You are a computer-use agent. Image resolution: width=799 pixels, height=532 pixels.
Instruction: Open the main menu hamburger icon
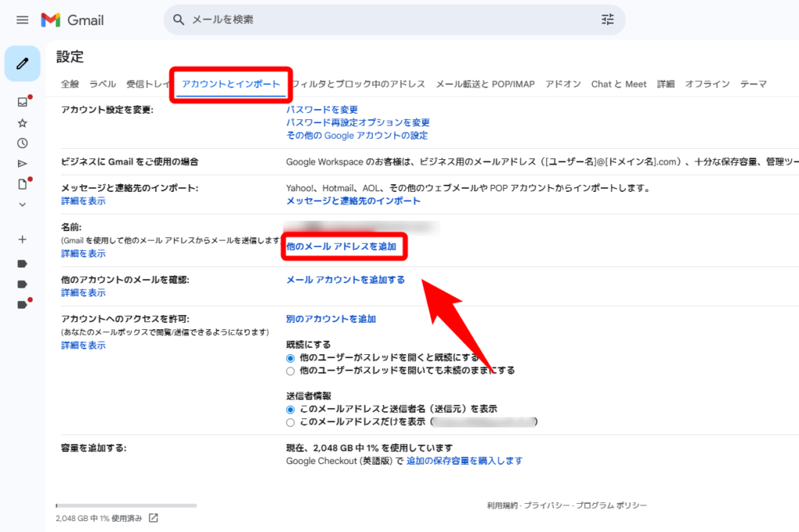pyautogui.click(x=22, y=20)
